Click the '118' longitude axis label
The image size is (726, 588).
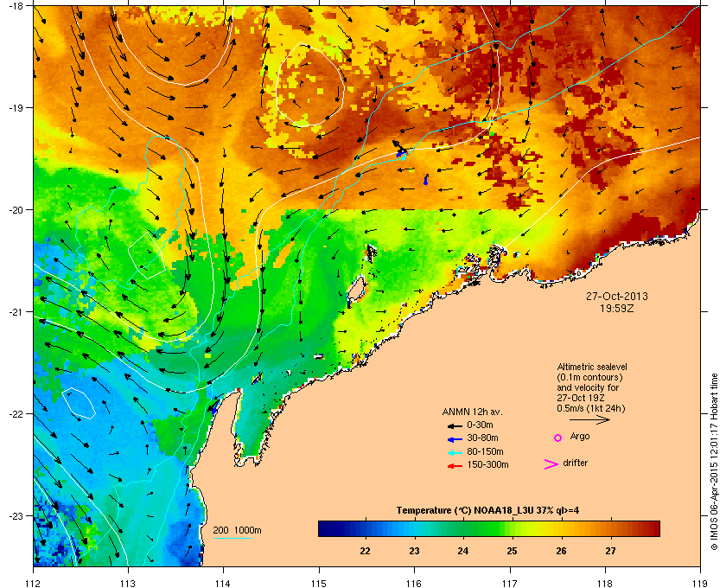click(605, 584)
